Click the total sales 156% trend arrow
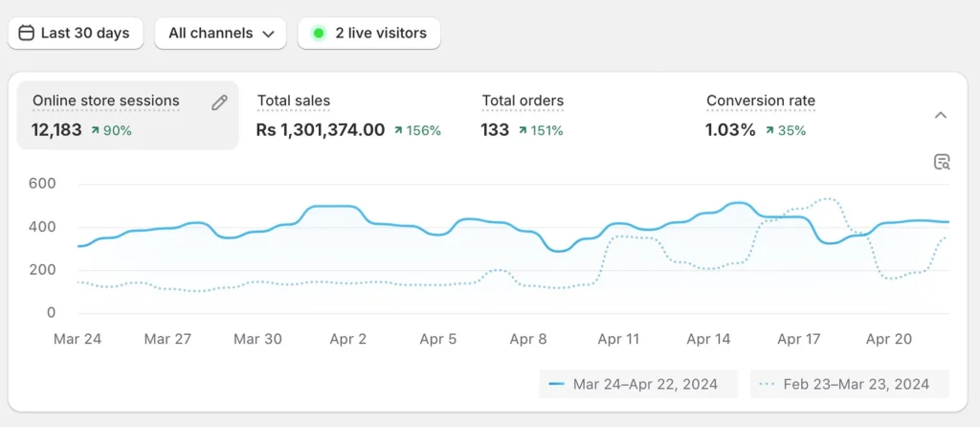Viewport: 980px width, 427px height. 399,130
